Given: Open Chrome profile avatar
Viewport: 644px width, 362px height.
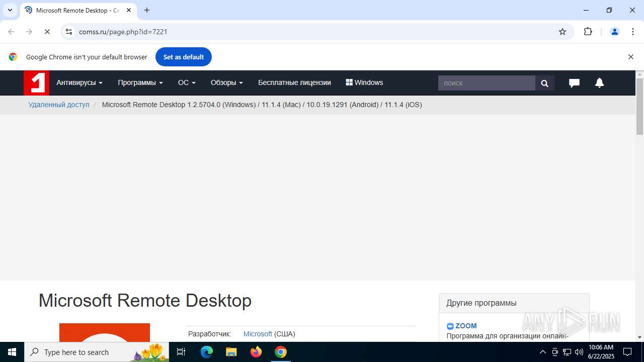Looking at the screenshot, I should (x=614, y=32).
